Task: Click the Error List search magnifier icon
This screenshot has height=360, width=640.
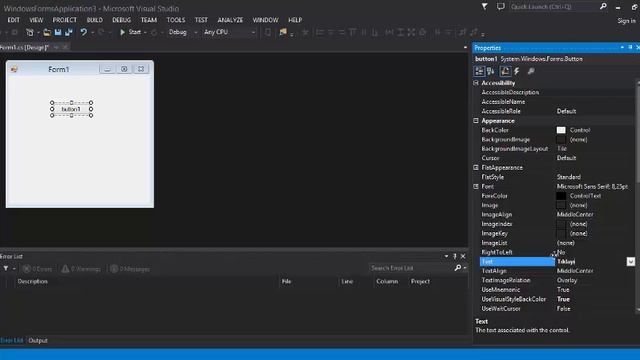Action: [x=458, y=268]
